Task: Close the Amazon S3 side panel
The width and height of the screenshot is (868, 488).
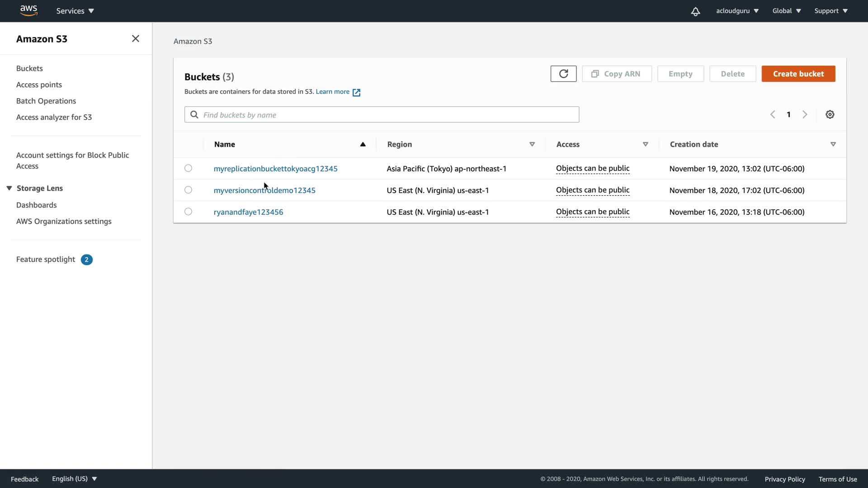Action: [135, 39]
